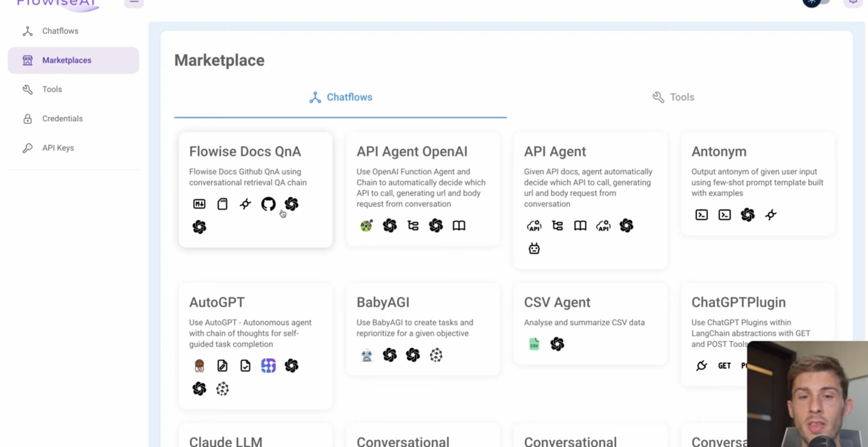Click the Marketplace page heading
This screenshot has width=868, height=447.
219,60
